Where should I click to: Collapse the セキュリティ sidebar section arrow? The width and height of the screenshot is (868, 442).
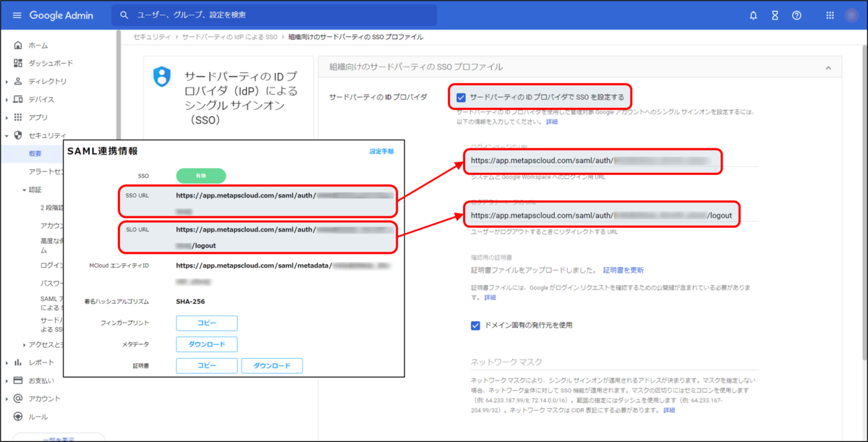click(x=7, y=135)
